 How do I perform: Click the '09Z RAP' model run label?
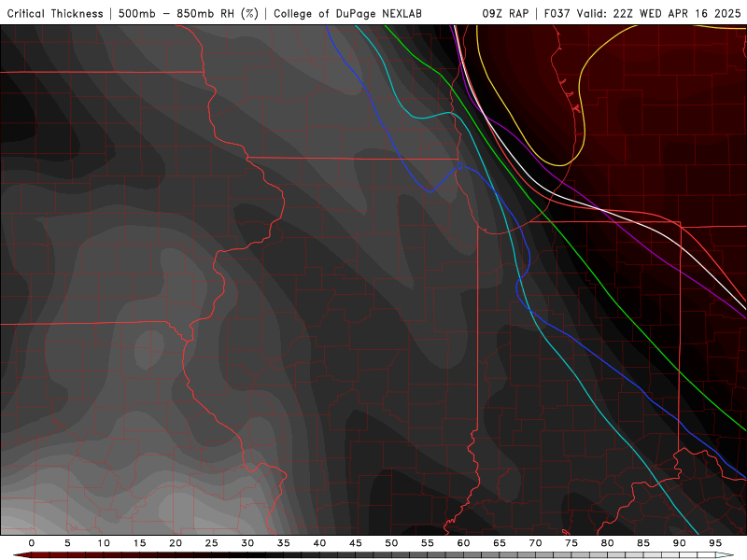[505, 14]
